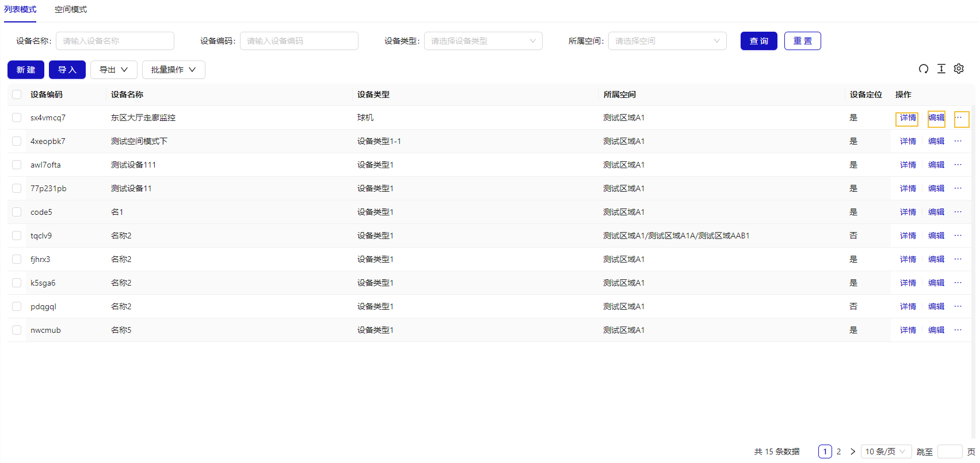
Task: Open 详情 link for device awl7ofta
Action: click(907, 165)
